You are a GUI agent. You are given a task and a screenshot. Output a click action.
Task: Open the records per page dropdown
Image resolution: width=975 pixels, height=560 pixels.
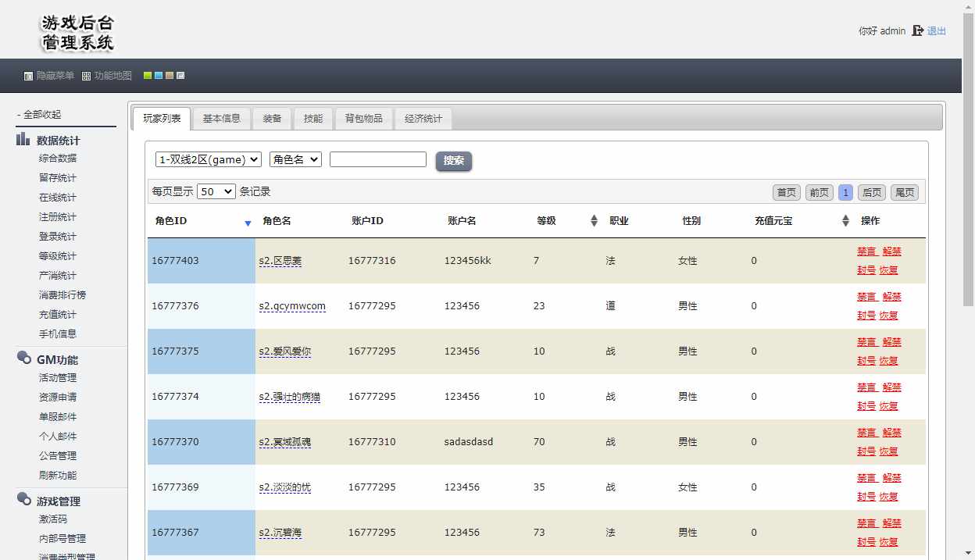point(216,191)
